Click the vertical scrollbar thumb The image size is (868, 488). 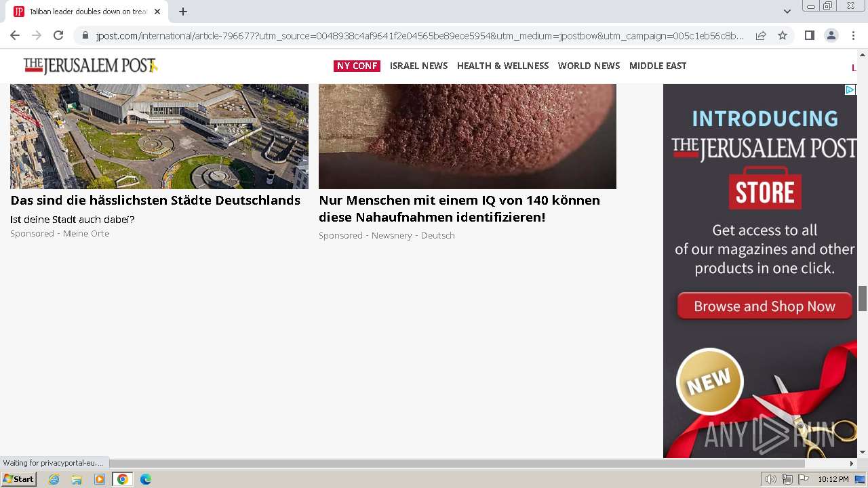pyautogui.click(x=863, y=298)
